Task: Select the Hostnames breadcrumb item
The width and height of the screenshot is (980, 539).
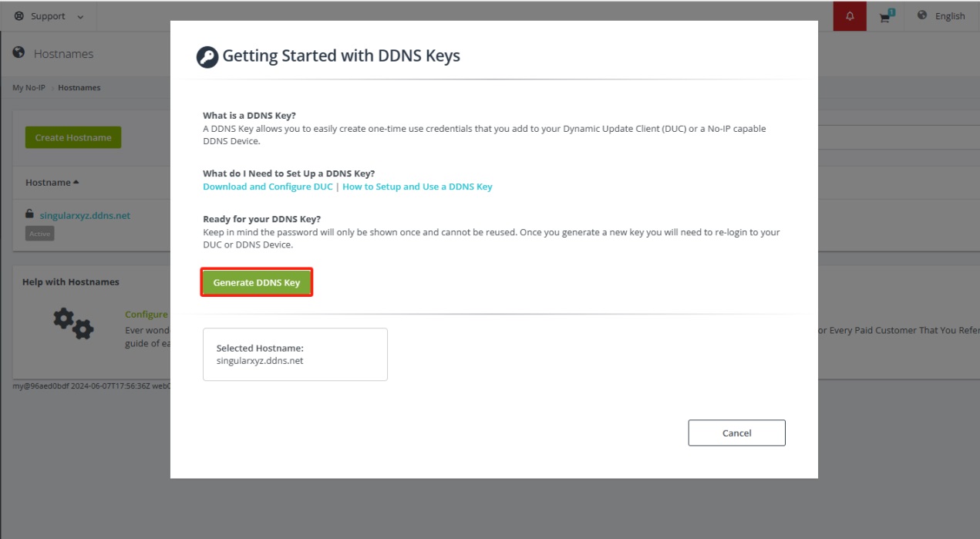Action: click(79, 88)
